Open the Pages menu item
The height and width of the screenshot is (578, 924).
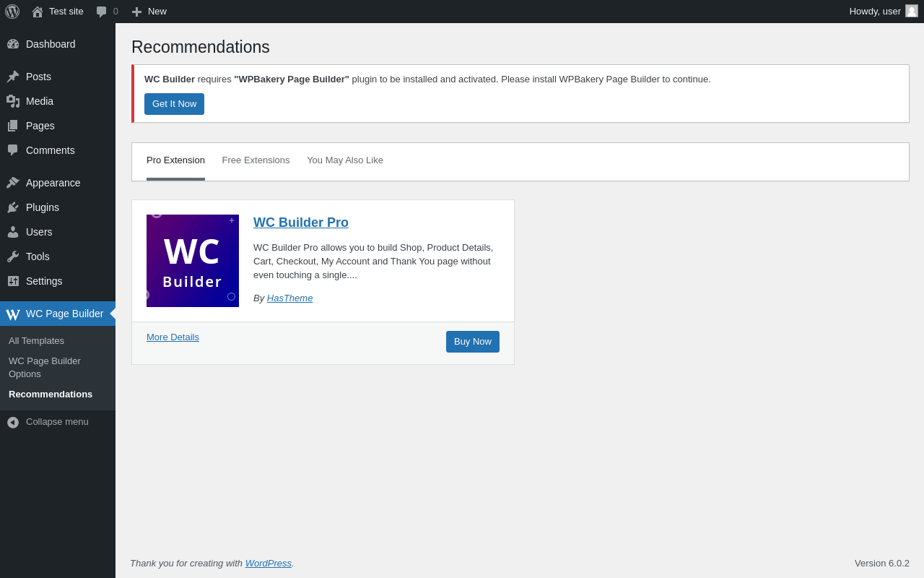point(40,126)
